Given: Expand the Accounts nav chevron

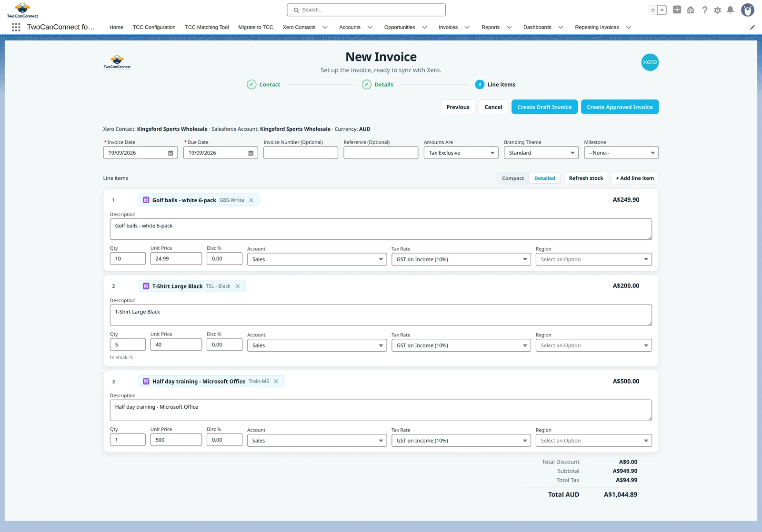Looking at the screenshot, I should point(370,28).
